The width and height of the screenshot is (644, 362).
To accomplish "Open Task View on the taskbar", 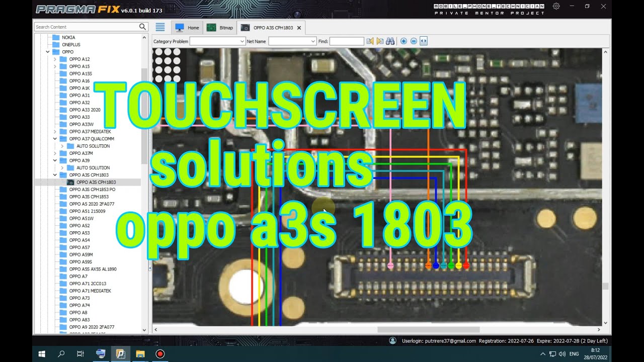I will click(80, 354).
